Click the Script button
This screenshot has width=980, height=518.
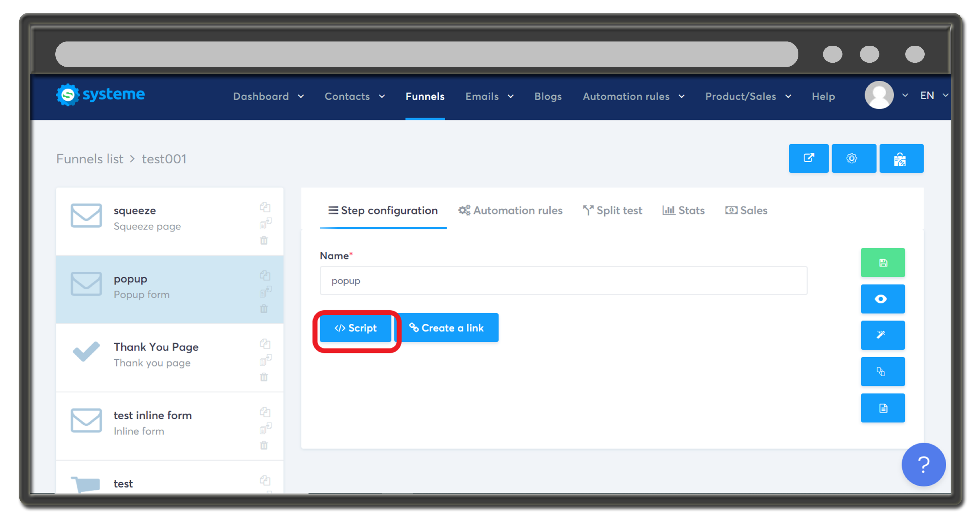[x=355, y=328]
